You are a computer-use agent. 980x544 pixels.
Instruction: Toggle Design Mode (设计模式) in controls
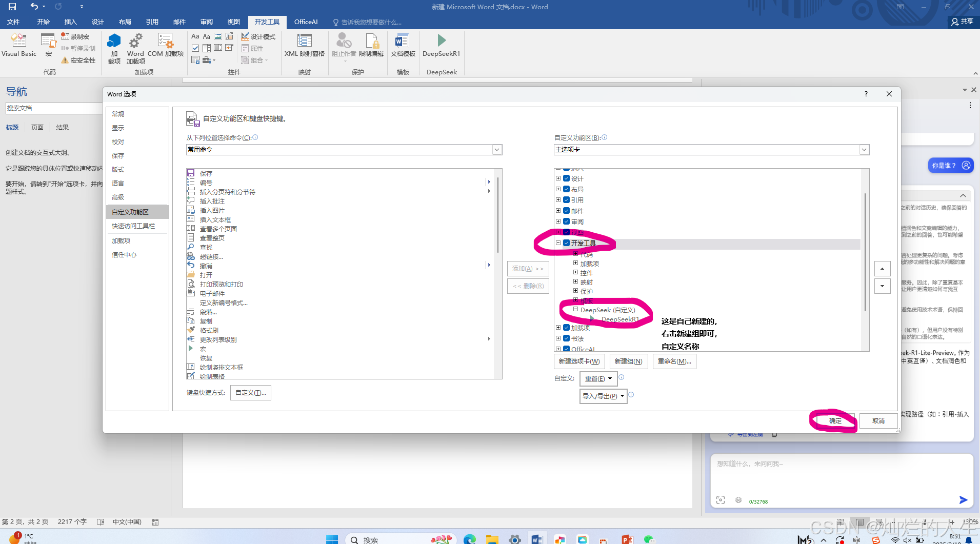(258, 36)
